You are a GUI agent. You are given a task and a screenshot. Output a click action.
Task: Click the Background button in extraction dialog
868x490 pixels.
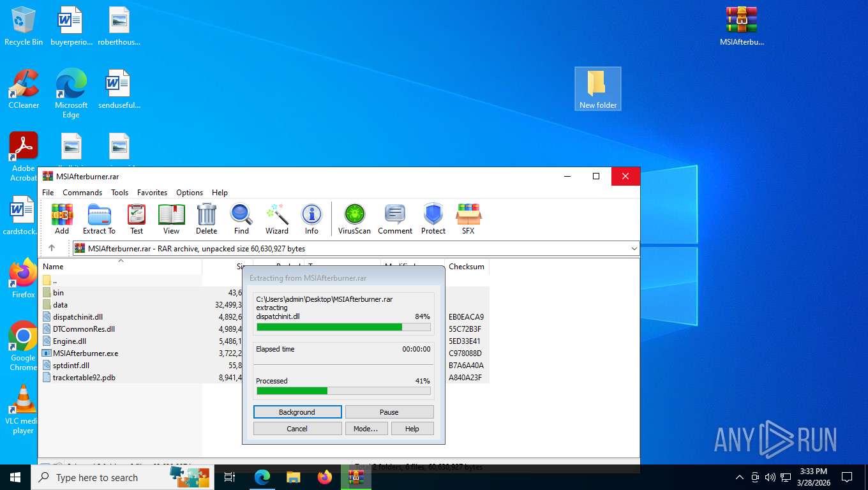coord(297,412)
